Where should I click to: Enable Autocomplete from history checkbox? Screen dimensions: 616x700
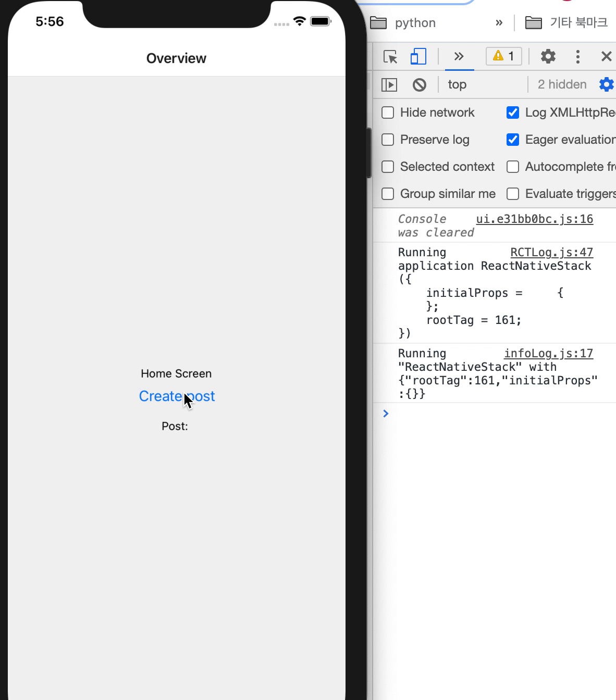point(513,167)
